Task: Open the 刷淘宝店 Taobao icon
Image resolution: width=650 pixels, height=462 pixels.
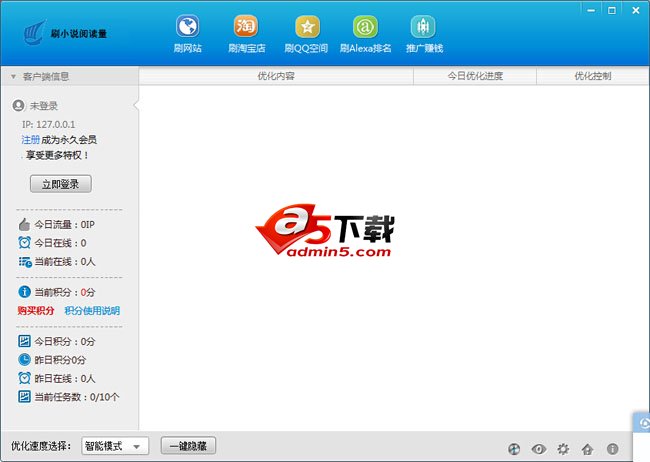Action: pyautogui.click(x=245, y=27)
